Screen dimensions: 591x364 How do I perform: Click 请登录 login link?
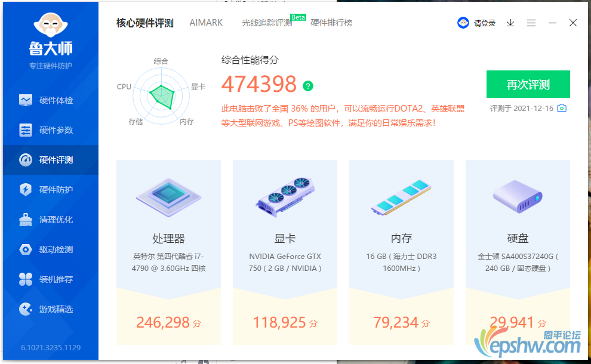484,23
